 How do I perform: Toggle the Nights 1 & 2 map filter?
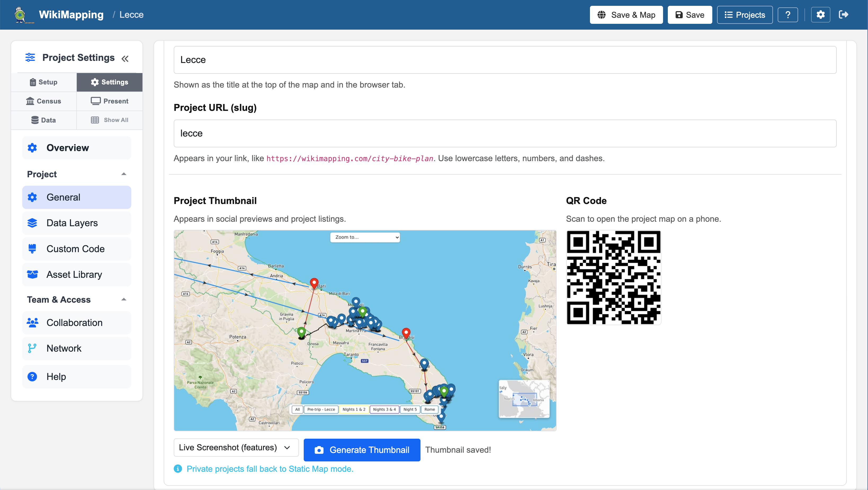tap(354, 409)
